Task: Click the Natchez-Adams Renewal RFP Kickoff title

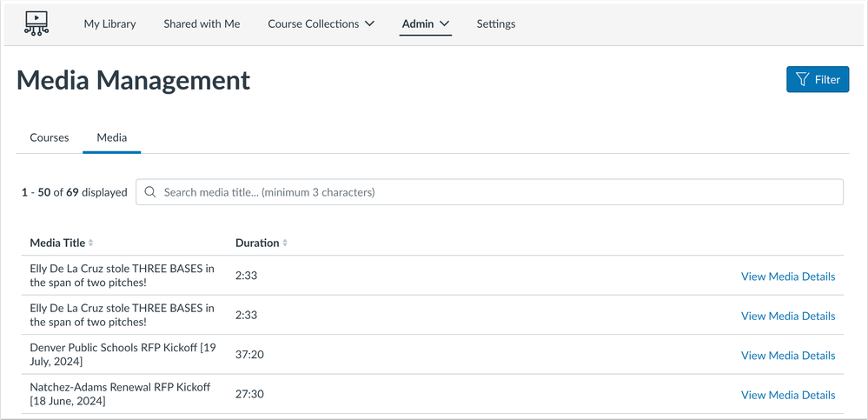Action: 120,393
